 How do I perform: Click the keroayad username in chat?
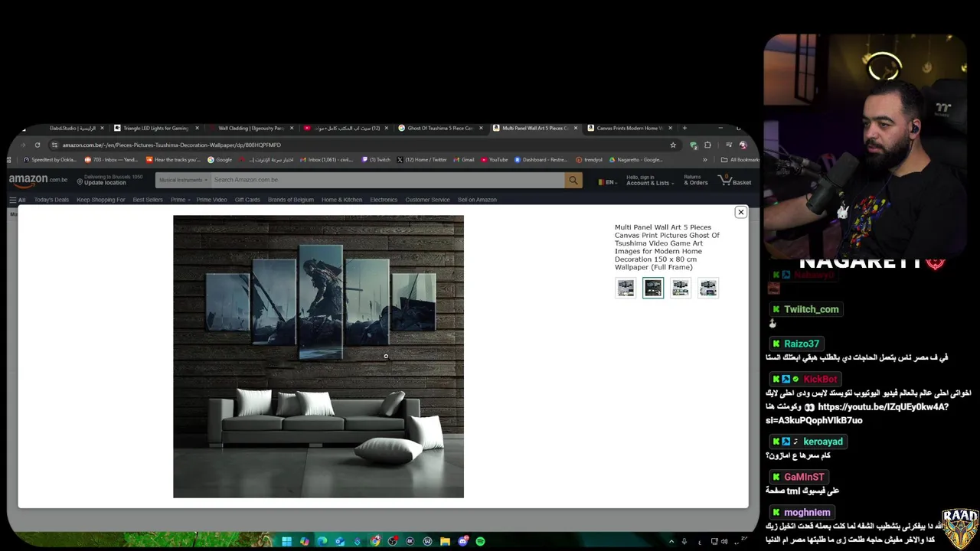822,442
